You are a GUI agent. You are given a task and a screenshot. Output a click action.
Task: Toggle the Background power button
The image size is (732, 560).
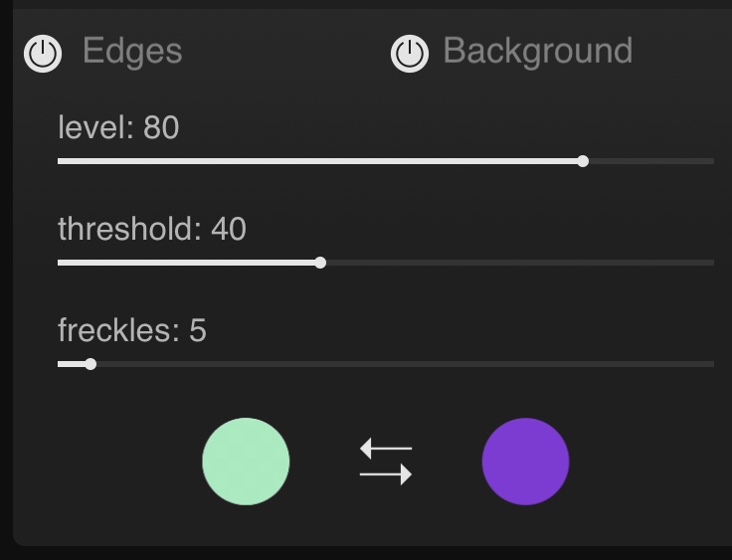pyautogui.click(x=410, y=53)
